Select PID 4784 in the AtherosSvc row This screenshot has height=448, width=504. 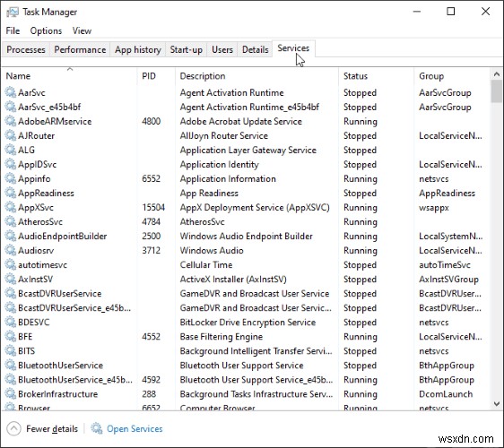point(151,222)
